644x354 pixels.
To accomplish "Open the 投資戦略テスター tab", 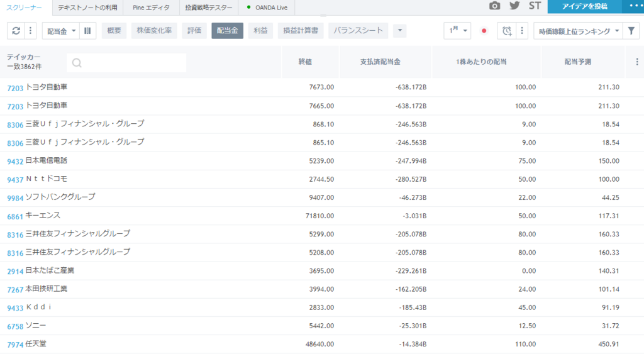I will click(x=209, y=8).
